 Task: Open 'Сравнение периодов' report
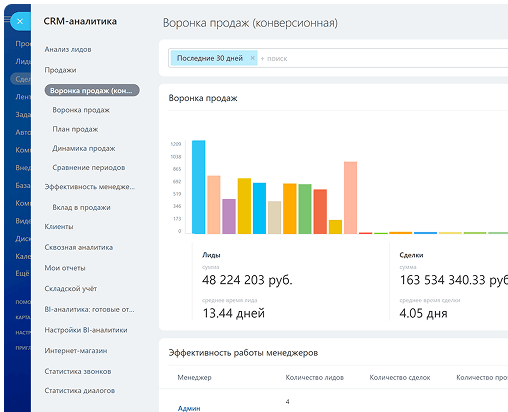(x=89, y=167)
